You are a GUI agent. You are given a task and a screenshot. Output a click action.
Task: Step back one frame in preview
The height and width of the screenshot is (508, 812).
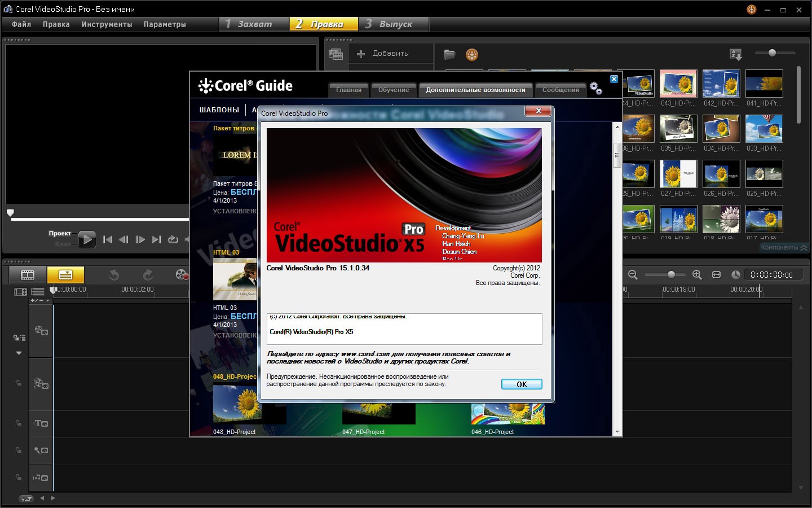123,239
